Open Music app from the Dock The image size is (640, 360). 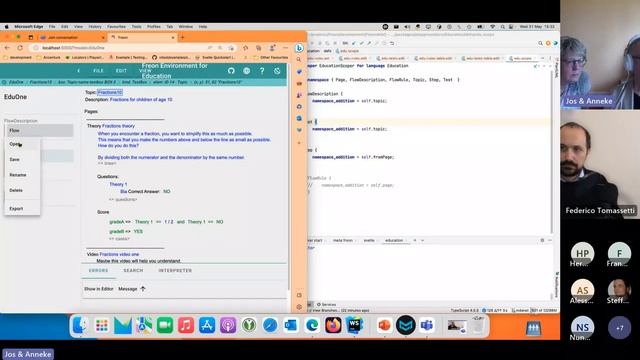click(186, 326)
